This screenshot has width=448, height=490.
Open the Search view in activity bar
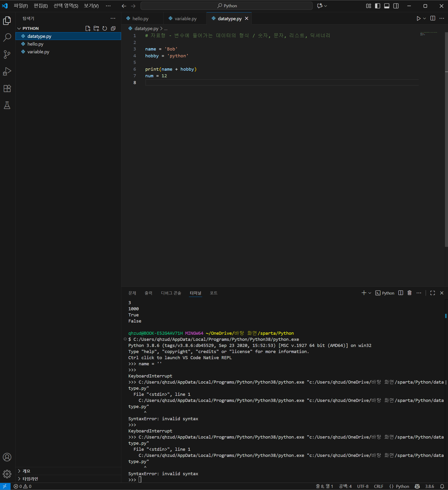pyautogui.click(x=7, y=37)
